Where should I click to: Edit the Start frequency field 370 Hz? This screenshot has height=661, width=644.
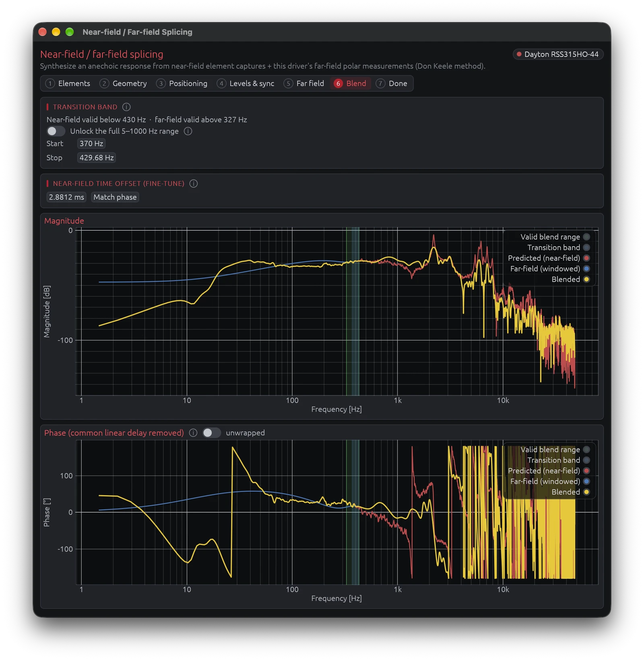[91, 144]
